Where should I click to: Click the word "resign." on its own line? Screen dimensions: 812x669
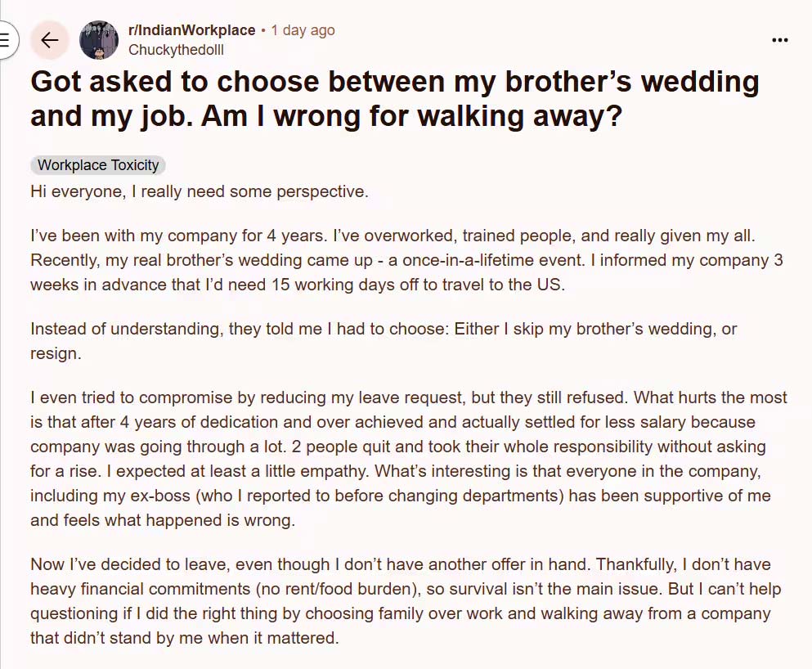pyautogui.click(x=56, y=354)
